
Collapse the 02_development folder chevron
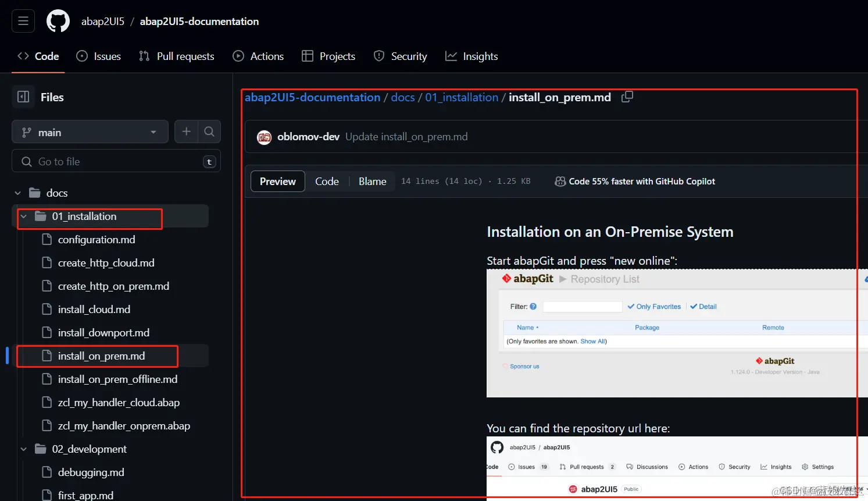click(23, 449)
